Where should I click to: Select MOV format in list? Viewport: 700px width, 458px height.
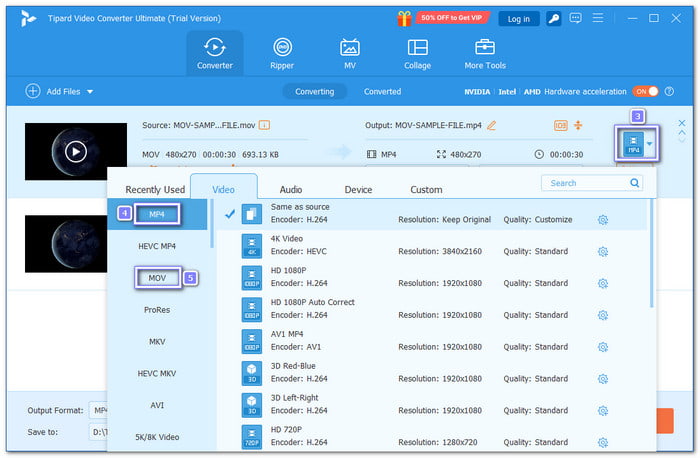(x=157, y=278)
